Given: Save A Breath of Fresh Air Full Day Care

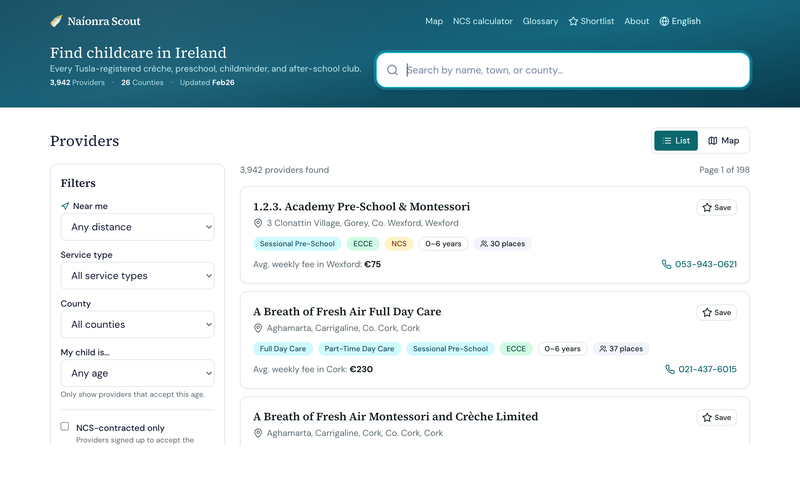Looking at the screenshot, I should [x=716, y=313].
